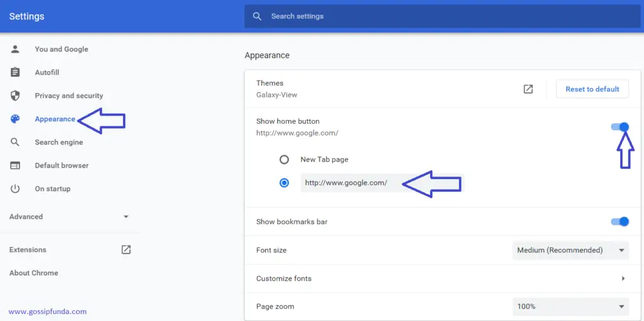The width and height of the screenshot is (644, 321).
Task: Click the Privacy and security shield icon
Action: (15, 95)
